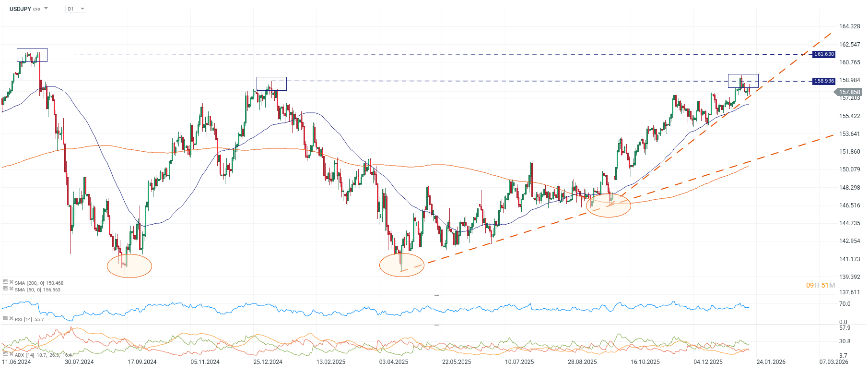This screenshot has width=868, height=374.
Task: Select the rectangle around the latest price peak
Action: 743,81
